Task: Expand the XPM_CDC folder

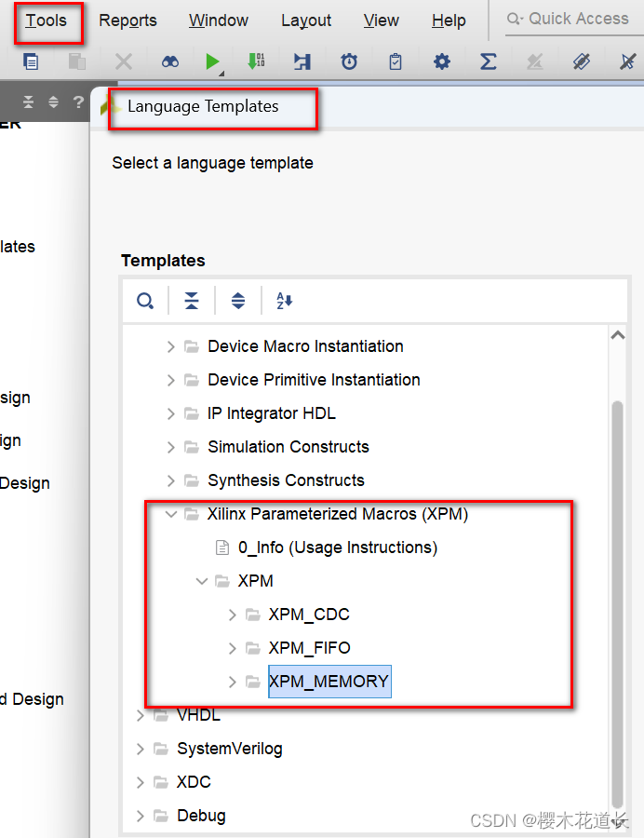Action: click(233, 615)
